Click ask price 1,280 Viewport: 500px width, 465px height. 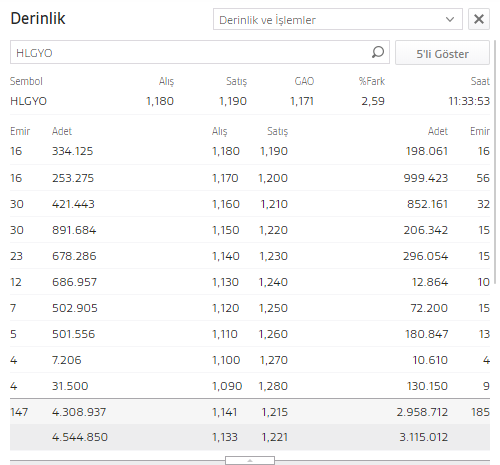[273, 386]
